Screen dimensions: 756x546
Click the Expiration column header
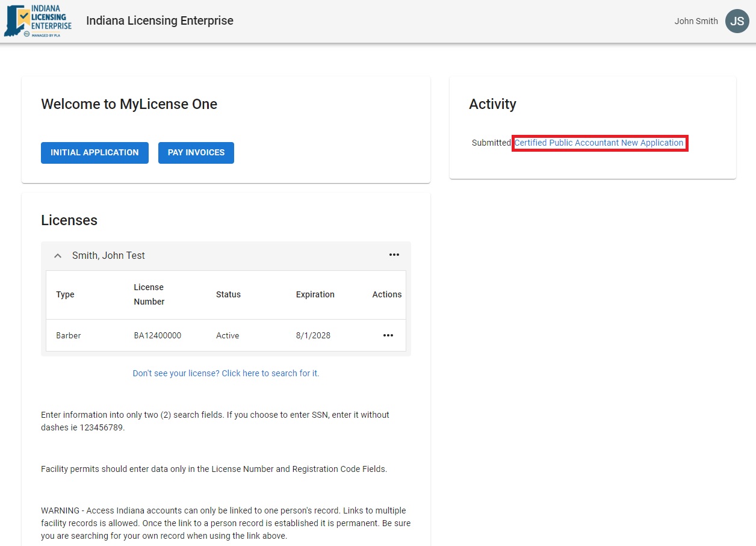point(315,295)
